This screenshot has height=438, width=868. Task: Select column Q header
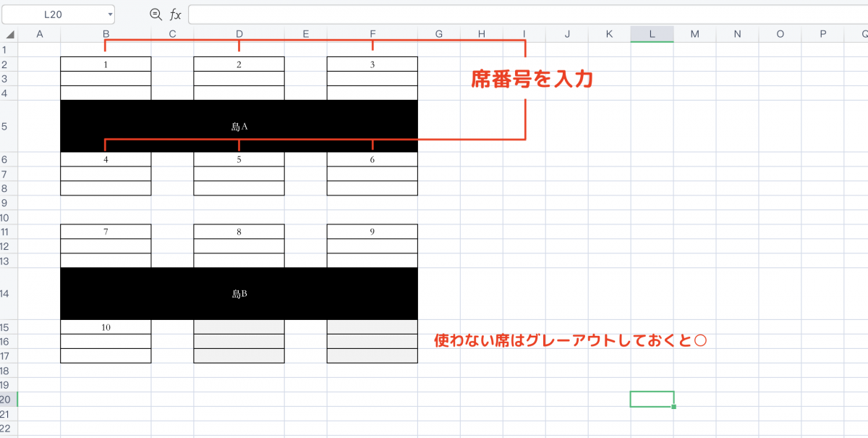point(860,34)
